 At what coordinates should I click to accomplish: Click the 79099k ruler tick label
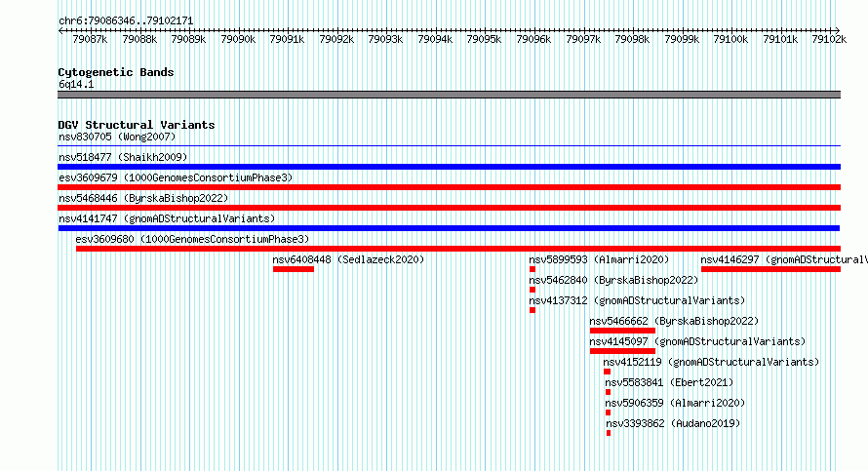point(682,39)
